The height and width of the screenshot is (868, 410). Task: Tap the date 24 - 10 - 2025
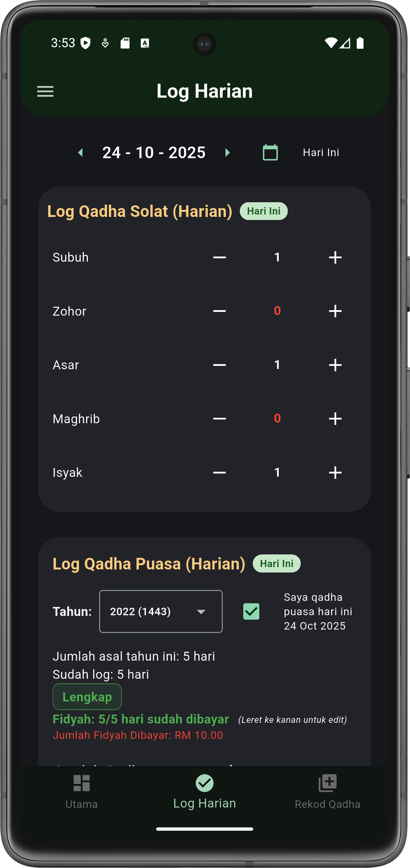154,152
